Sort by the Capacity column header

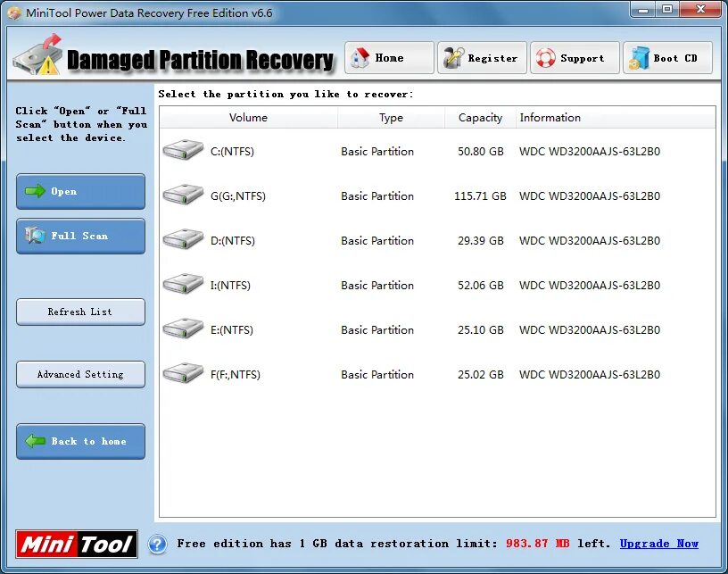(480, 118)
